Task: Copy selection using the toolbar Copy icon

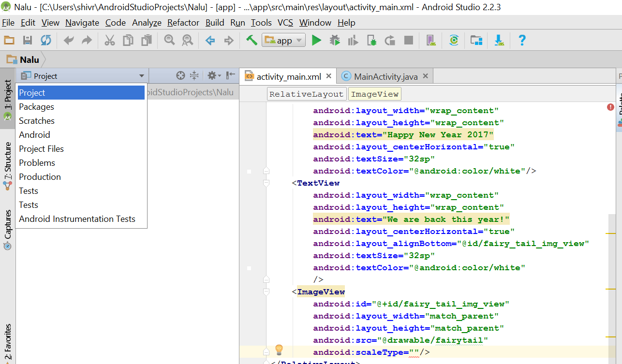Action: [128, 41]
